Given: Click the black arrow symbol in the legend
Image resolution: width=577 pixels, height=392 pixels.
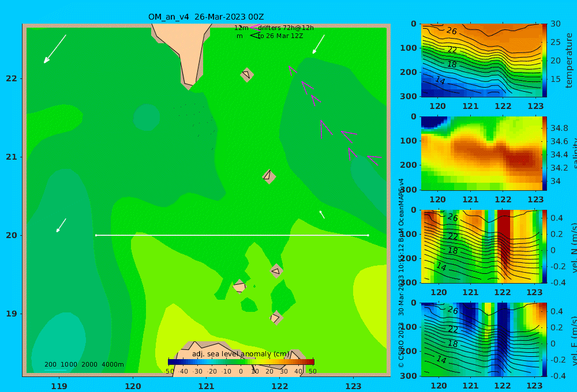Looking at the screenshot, I should (x=254, y=36).
